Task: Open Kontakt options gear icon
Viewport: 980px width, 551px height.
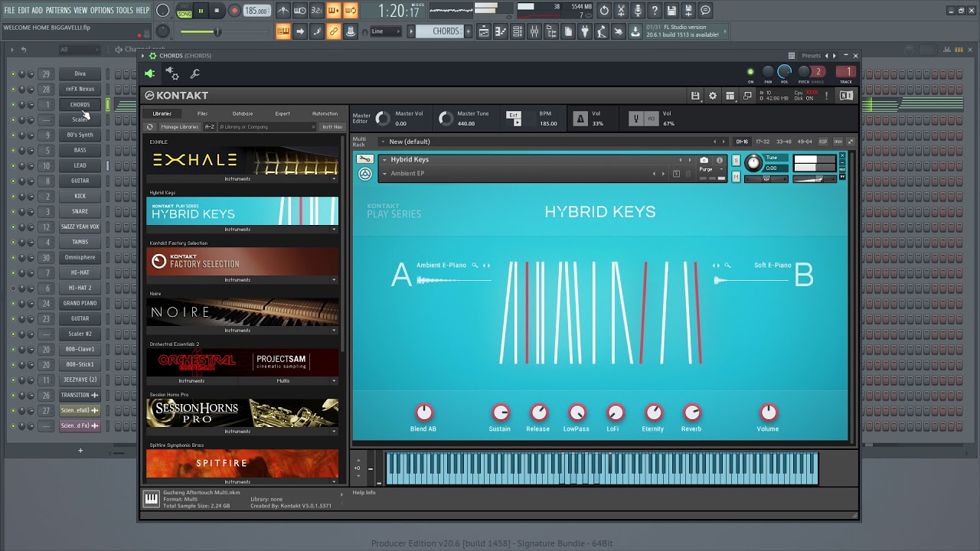Action: [x=713, y=96]
